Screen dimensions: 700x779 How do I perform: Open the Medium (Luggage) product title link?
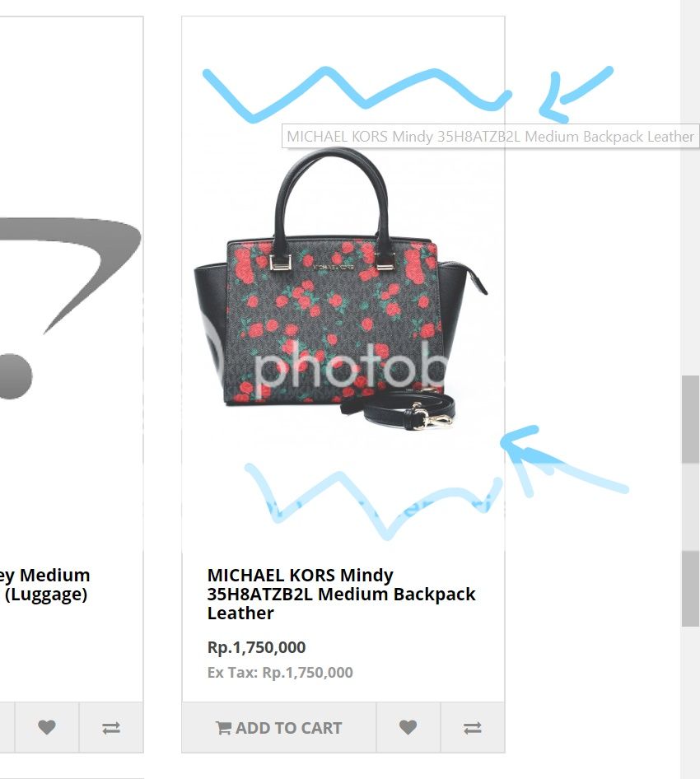(44, 585)
